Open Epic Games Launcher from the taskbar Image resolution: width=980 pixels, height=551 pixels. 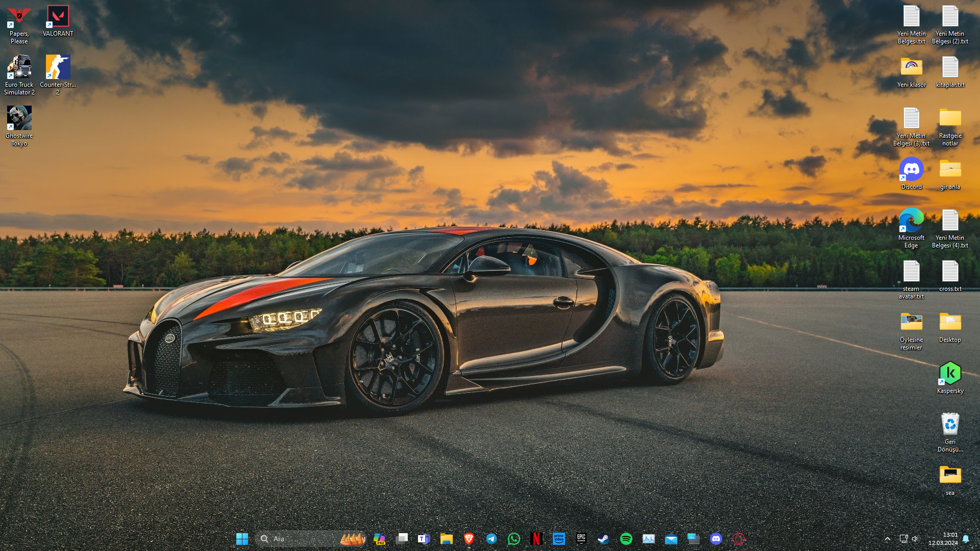[x=581, y=539]
